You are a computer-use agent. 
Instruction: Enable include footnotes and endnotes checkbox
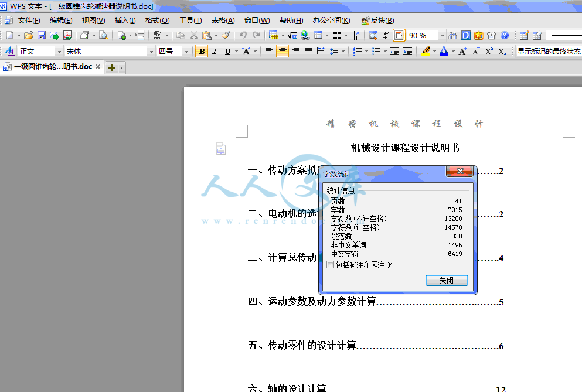point(330,265)
